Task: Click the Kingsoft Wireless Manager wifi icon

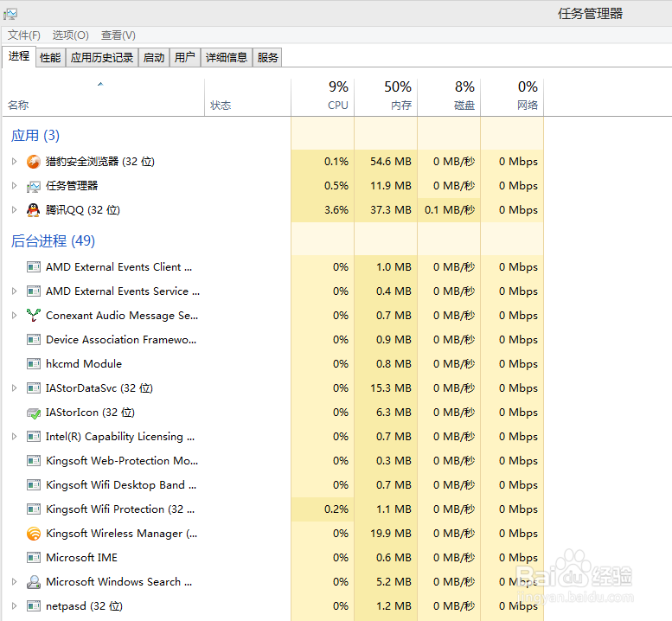Action: coord(34,534)
